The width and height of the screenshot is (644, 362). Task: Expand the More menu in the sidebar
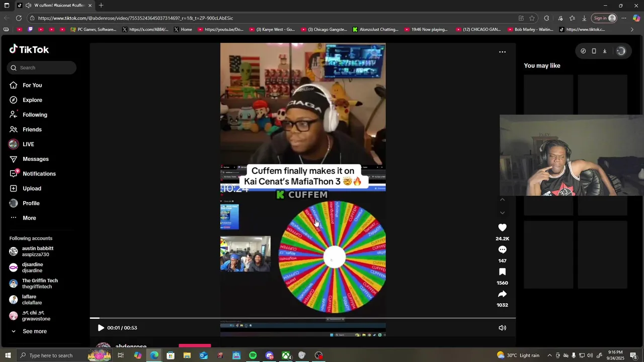(x=29, y=218)
